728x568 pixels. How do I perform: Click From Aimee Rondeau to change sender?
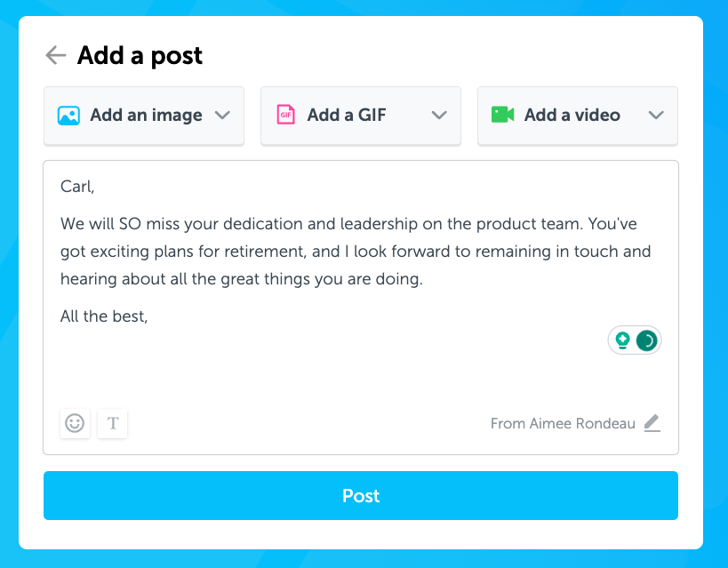pyautogui.click(x=563, y=423)
